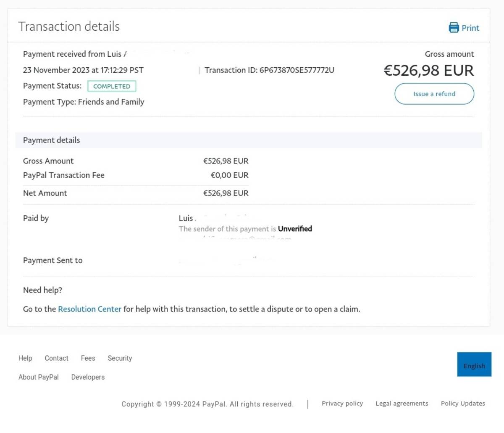Open the Developers link

(88, 377)
